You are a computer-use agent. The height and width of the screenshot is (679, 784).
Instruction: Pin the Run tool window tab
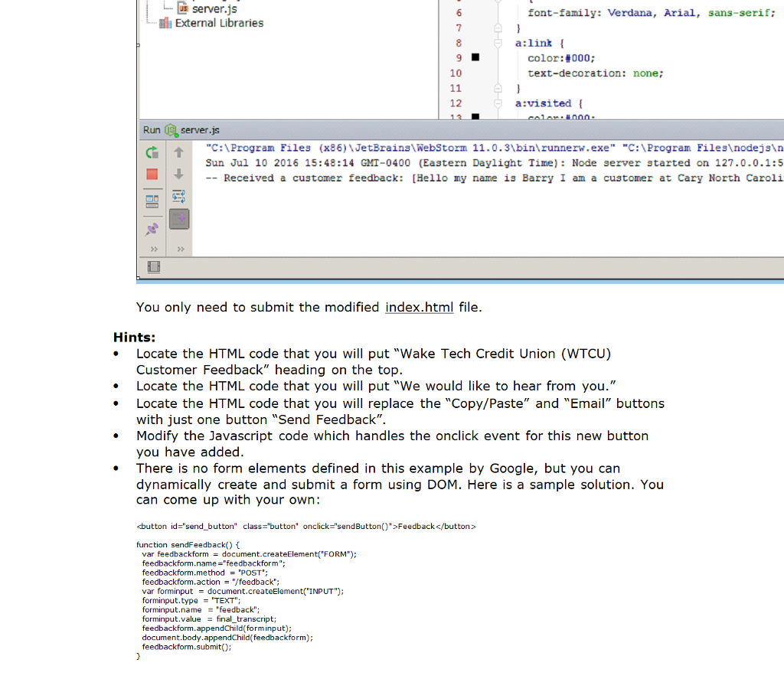click(x=152, y=228)
